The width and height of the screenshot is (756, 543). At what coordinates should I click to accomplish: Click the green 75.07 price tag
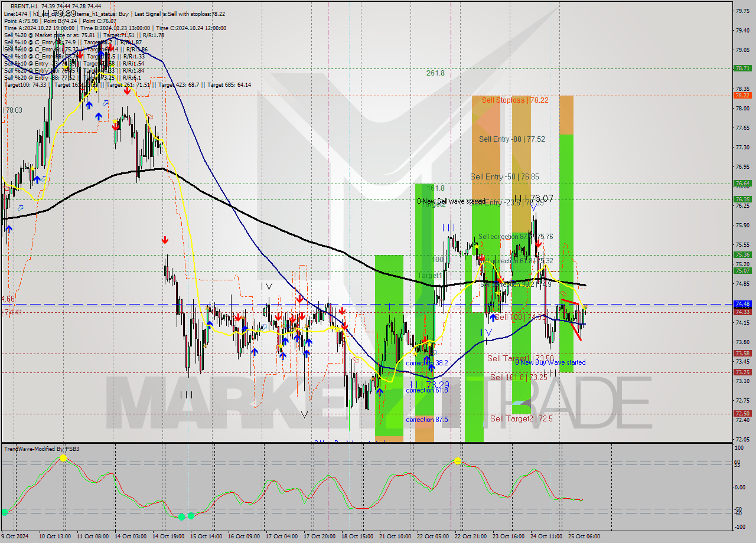pyautogui.click(x=742, y=271)
